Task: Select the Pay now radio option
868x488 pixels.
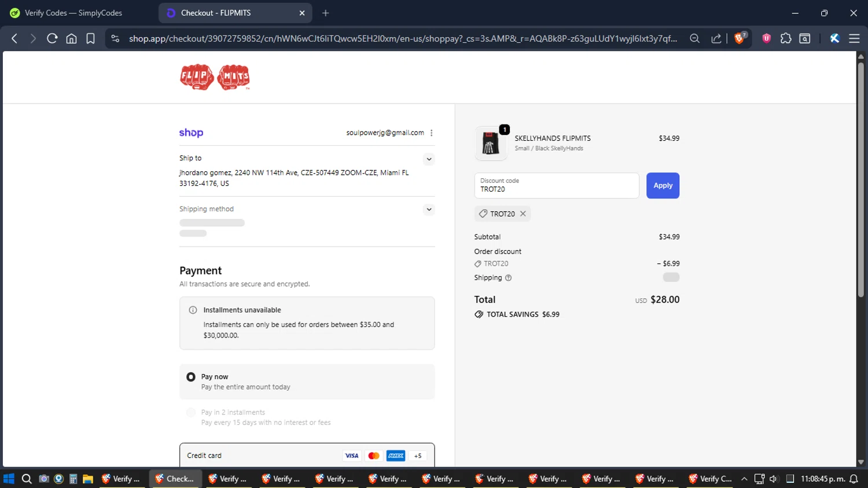Action: pos(191,377)
